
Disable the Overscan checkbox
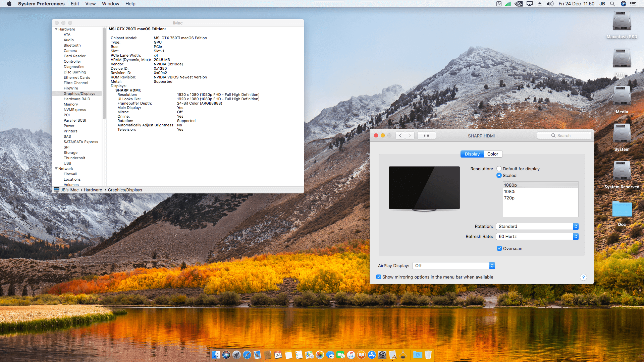pos(499,248)
